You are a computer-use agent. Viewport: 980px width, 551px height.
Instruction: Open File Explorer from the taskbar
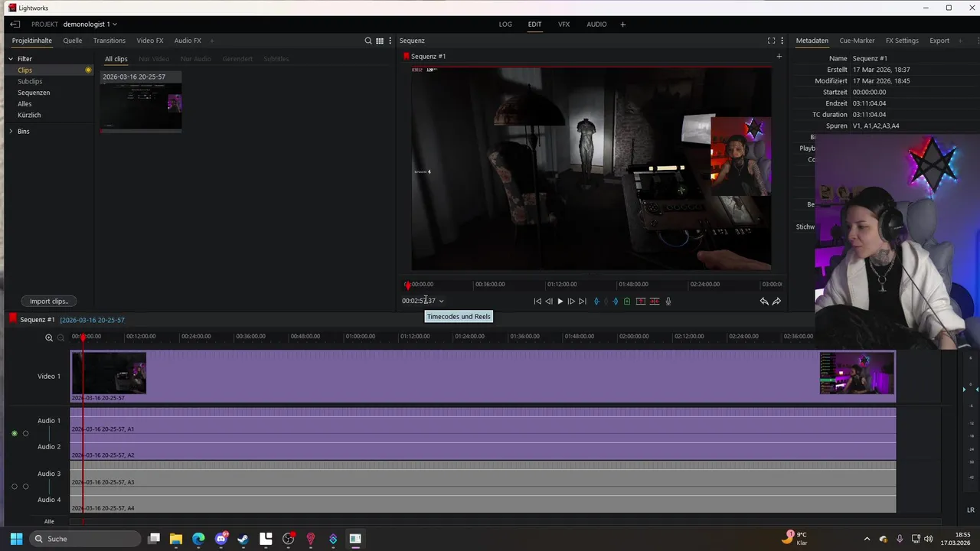pos(176,539)
